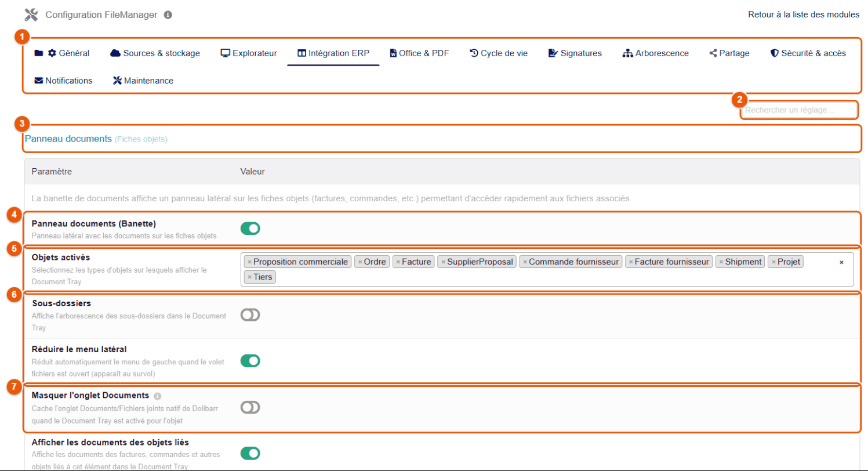
Task: Remove the Proposition commerciale tag
Action: click(x=249, y=262)
